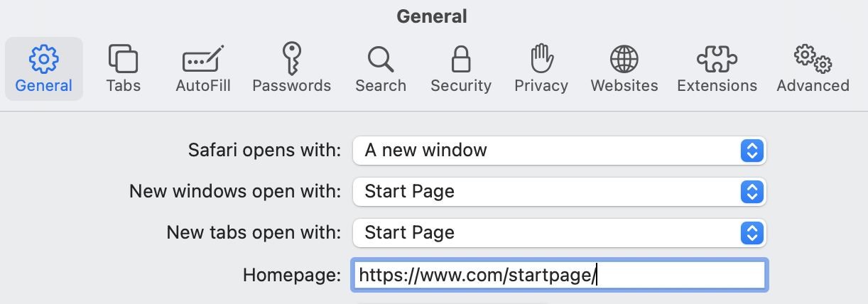
Task: Expand 'New windows open with' Start Page menu
Action: (547, 191)
